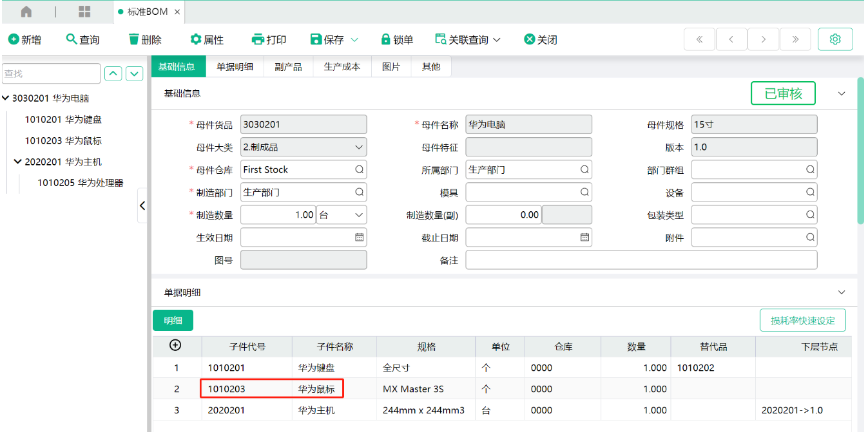Click the 损耗率快速设定 button
Image resolution: width=868 pixels, height=434 pixels.
click(803, 321)
